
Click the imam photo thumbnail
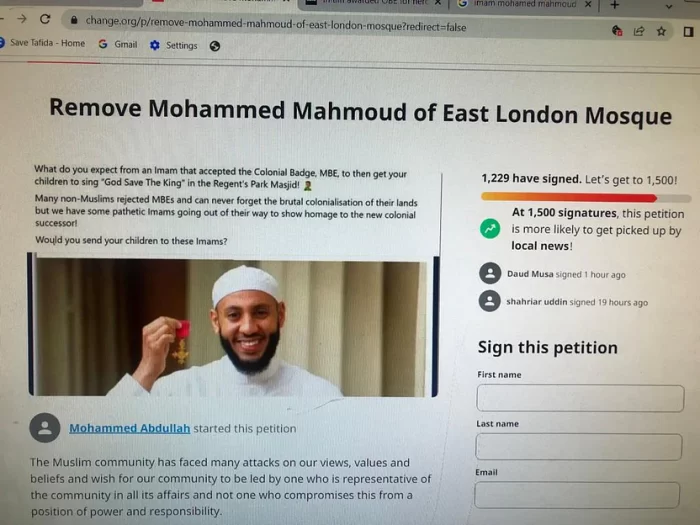tap(232, 326)
